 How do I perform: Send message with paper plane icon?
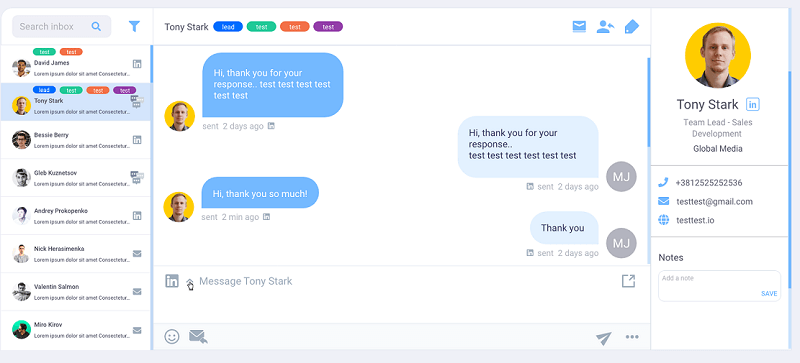(604, 337)
